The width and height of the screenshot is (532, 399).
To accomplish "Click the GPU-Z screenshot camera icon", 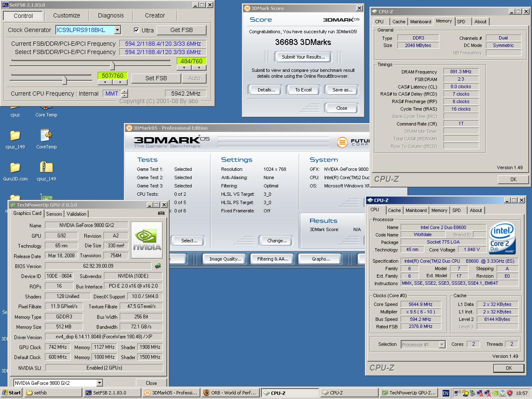I will click(x=161, y=213).
